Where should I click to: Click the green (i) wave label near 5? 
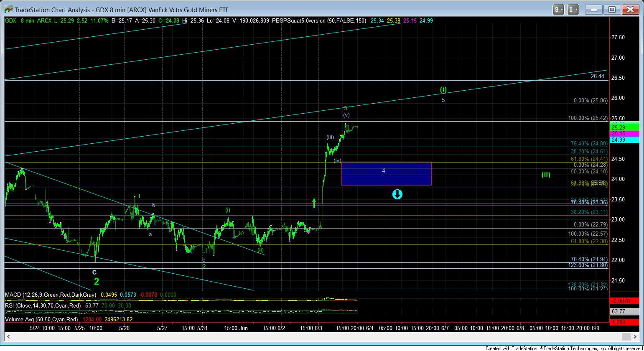(x=443, y=89)
